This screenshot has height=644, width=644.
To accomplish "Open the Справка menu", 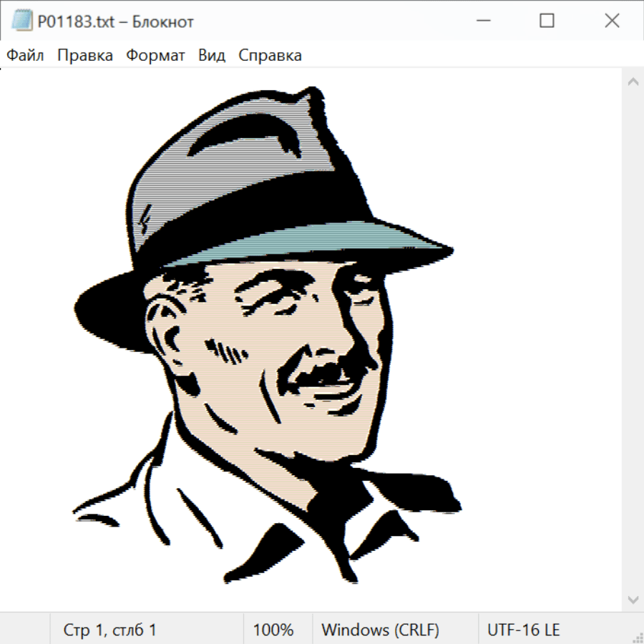I will pos(270,56).
